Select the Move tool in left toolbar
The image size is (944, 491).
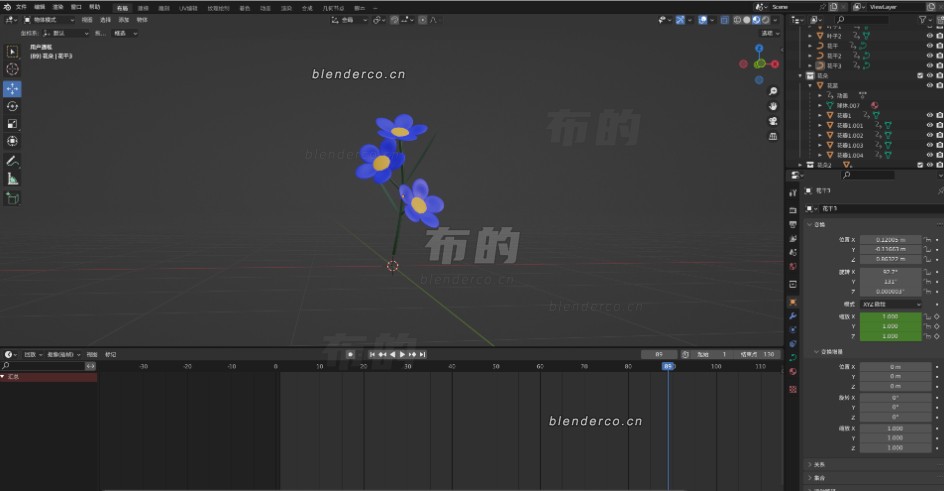click(12, 88)
